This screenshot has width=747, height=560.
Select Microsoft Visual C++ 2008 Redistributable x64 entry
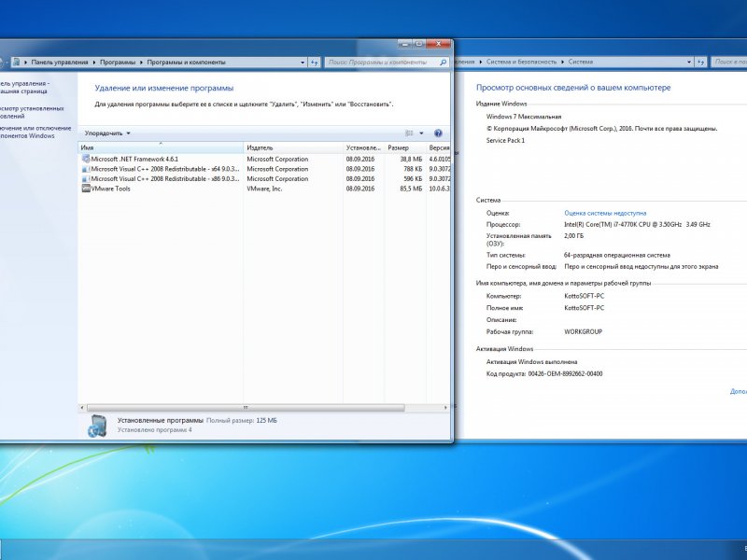165,169
